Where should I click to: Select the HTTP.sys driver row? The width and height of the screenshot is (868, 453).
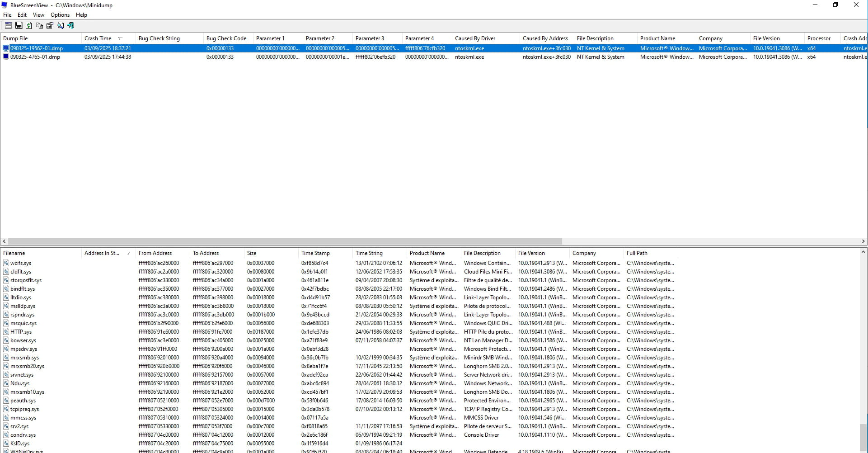[21, 332]
